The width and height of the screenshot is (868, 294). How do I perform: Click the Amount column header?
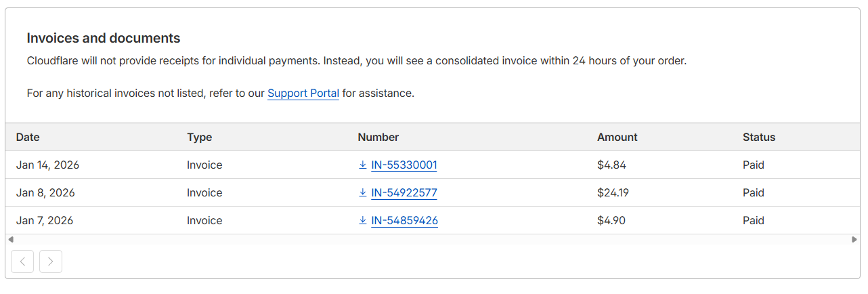(617, 137)
